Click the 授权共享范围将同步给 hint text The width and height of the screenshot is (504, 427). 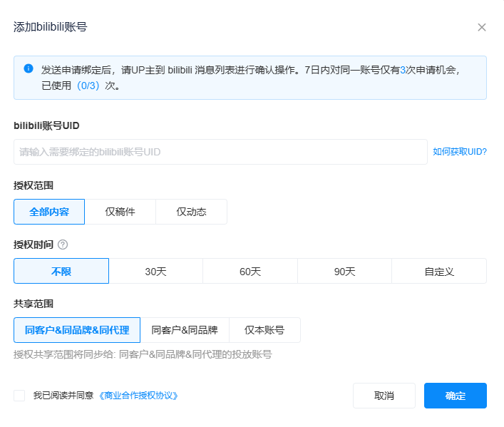[143, 354]
